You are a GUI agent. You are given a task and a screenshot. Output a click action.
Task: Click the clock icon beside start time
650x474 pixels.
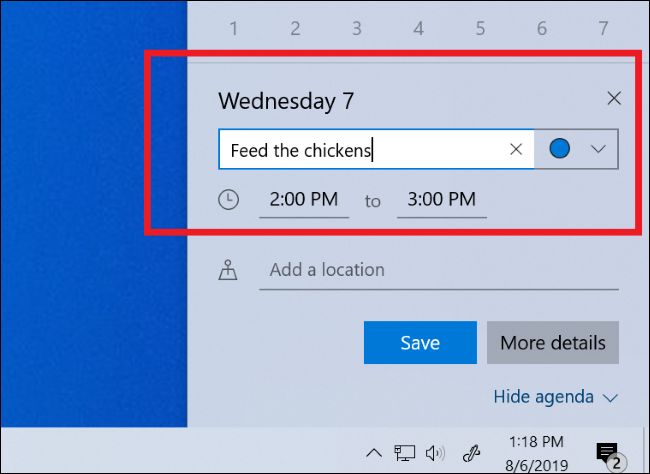click(x=229, y=200)
